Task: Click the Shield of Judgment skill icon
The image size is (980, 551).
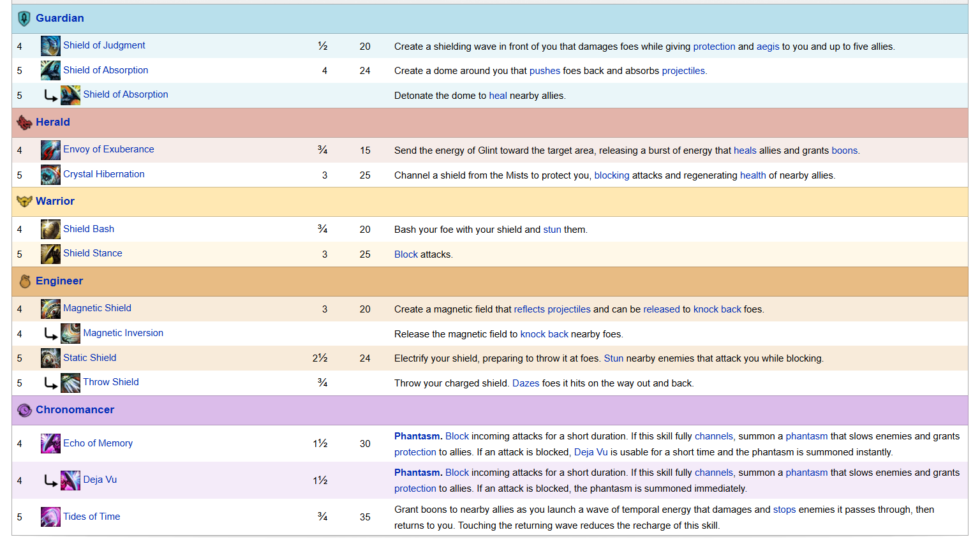Action: [50, 46]
